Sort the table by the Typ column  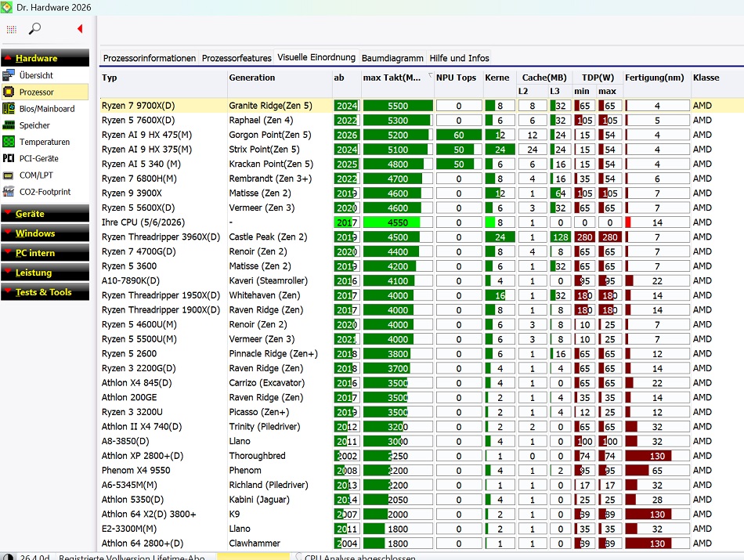click(163, 78)
